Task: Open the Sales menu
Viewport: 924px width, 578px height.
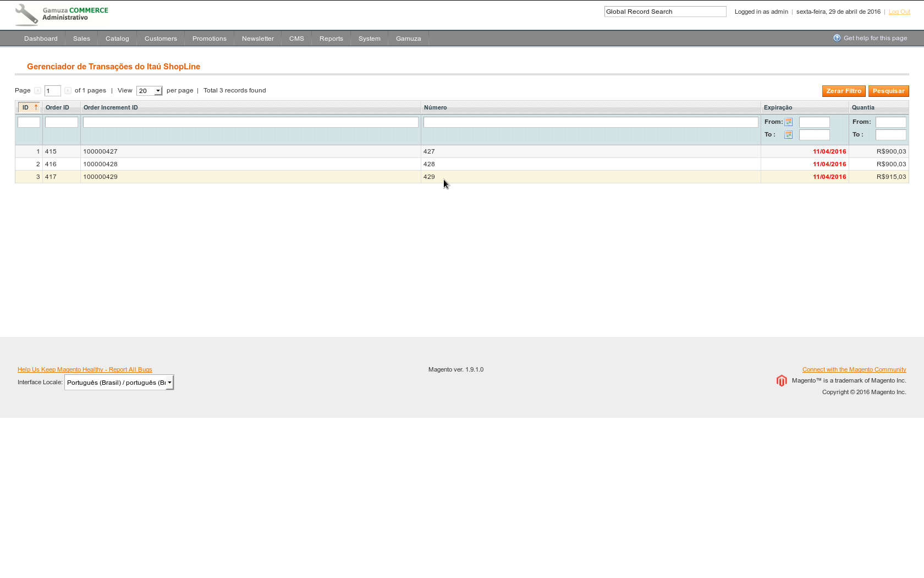Action: 81,39
